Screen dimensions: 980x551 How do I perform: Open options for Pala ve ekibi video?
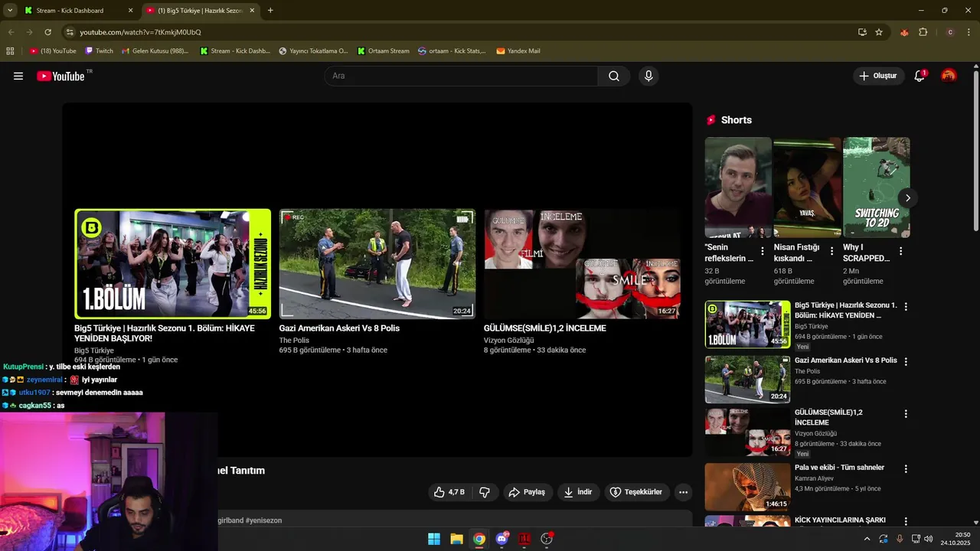[906, 468]
